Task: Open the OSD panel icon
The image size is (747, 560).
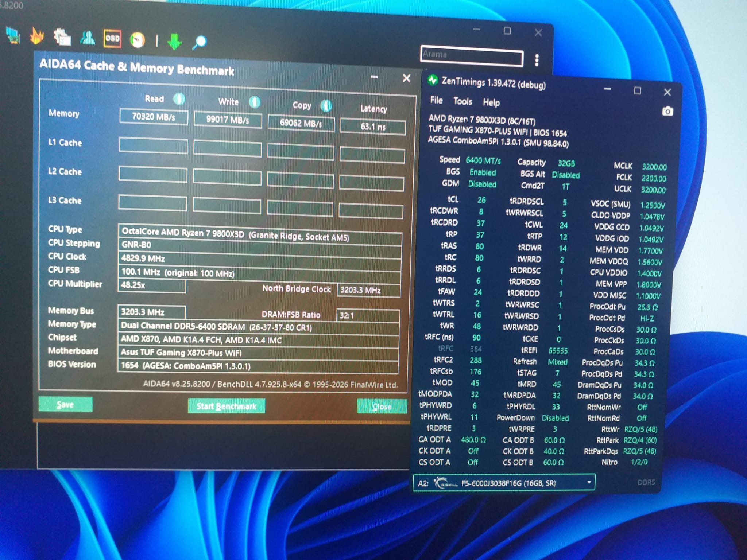Action: coord(112,38)
